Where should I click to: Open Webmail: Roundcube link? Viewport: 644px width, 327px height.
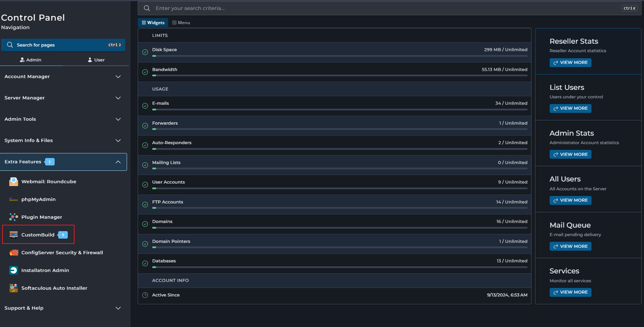[49, 181]
